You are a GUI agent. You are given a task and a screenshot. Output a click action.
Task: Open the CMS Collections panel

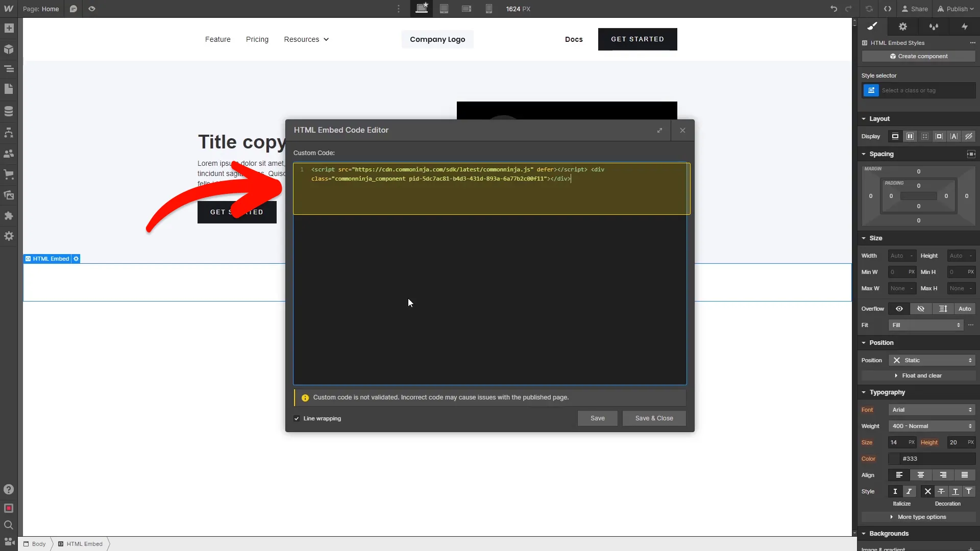pos(9,111)
